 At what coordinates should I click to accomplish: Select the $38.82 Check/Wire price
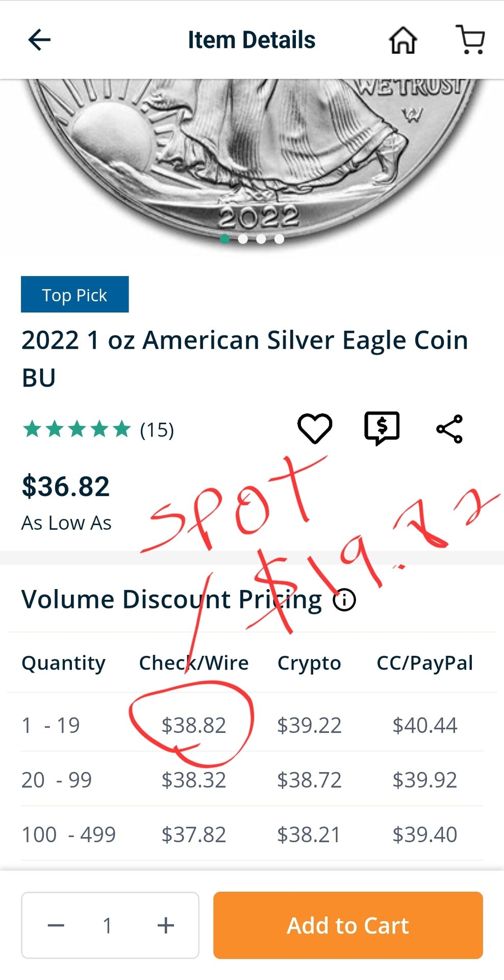point(194,725)
